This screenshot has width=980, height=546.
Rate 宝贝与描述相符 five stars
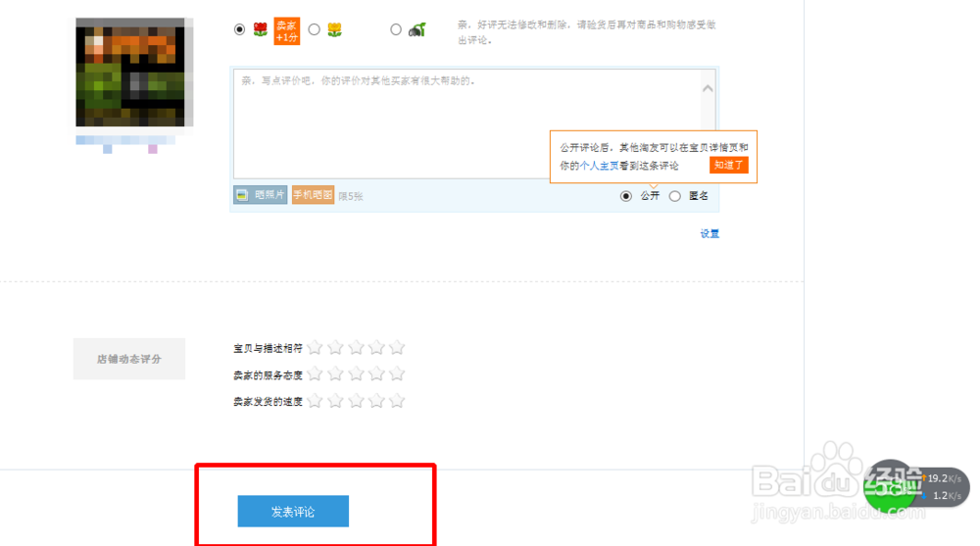[x=397, y=347]
